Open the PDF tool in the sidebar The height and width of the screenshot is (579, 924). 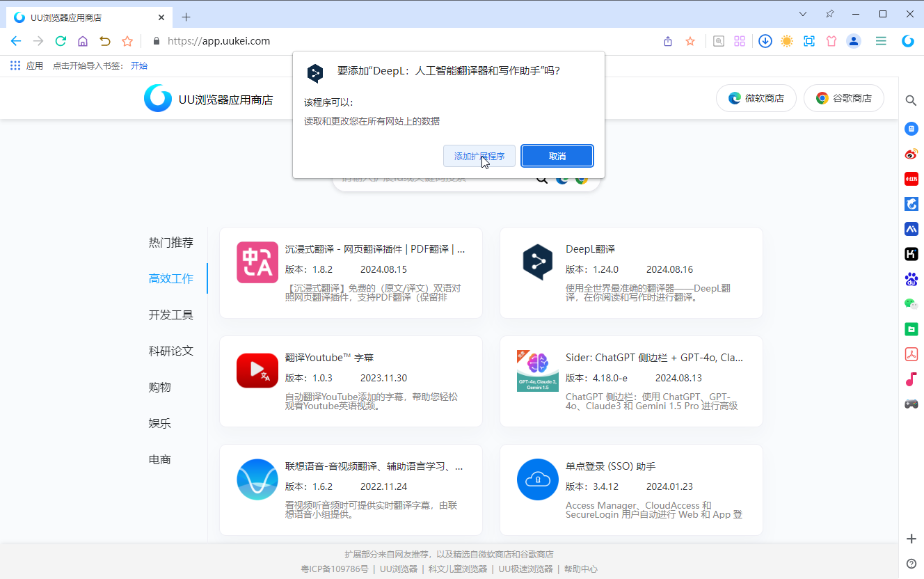tap(911, 354)
